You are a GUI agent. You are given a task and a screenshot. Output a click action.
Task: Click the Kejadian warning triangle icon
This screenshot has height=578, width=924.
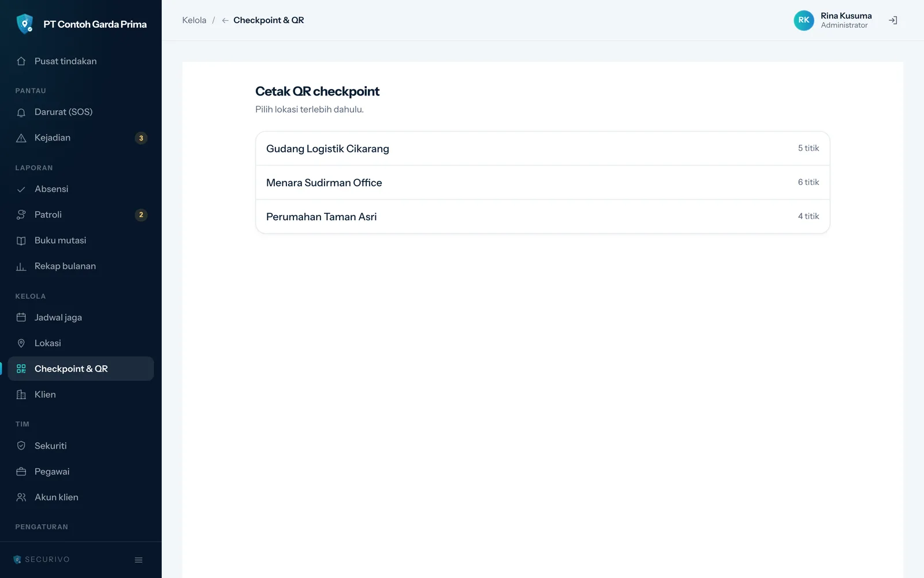[21, 138]
